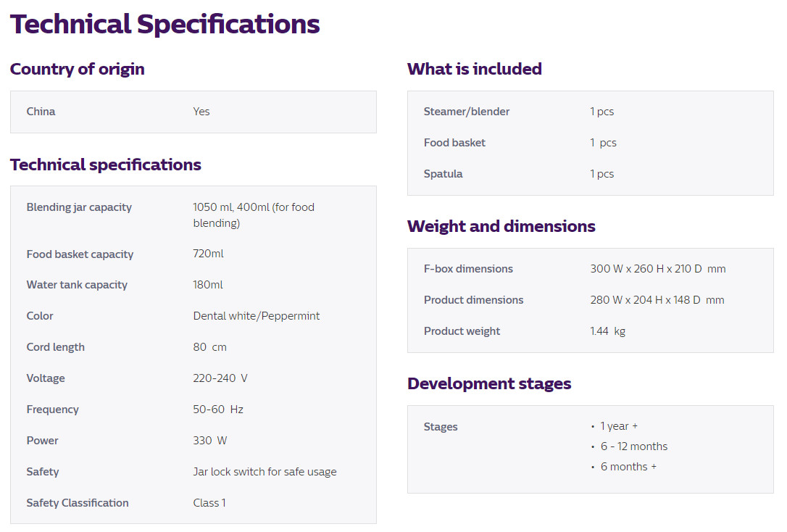Select the Country of origin heading
This screenshot has height=532, width=787.
click(78, 70)
